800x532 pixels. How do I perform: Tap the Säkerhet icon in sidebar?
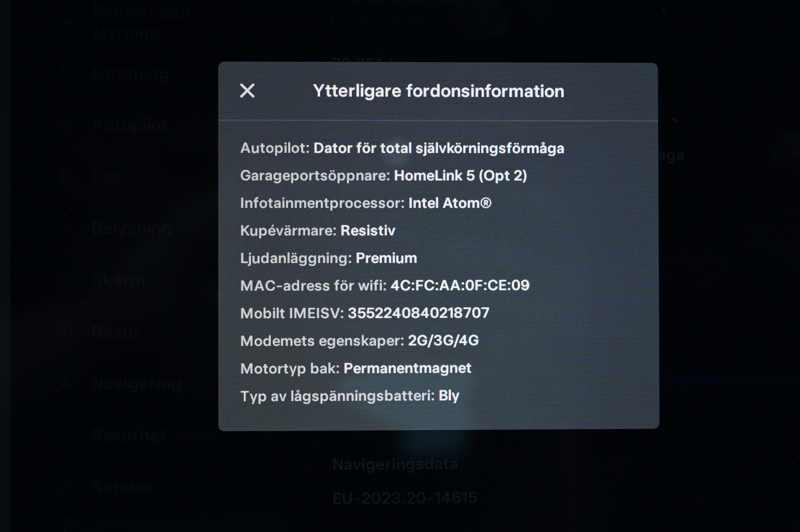coord(66,435)
